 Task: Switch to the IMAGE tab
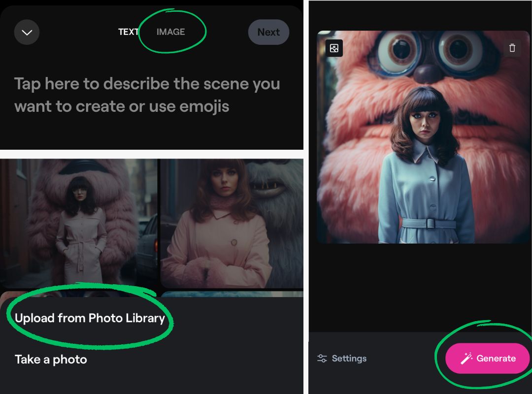pos(170,32)
